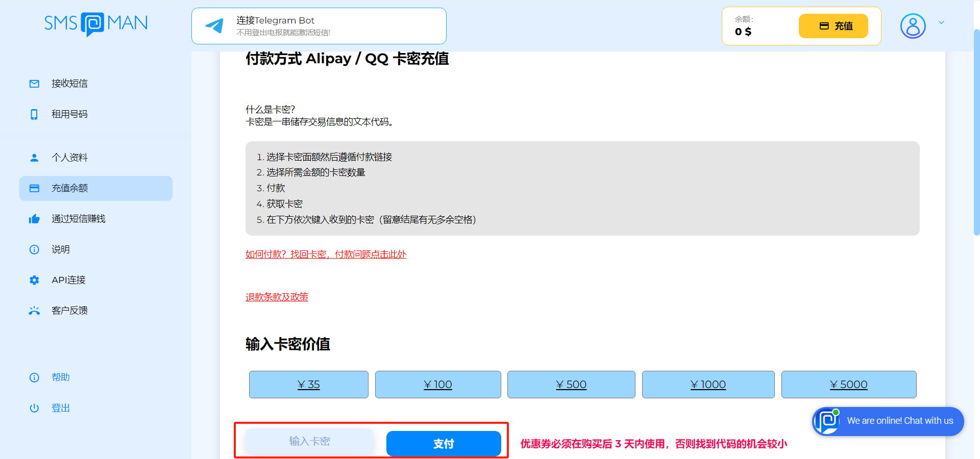Click the 通过短信赚钱 thumbs-up icon

coord(34,219)
